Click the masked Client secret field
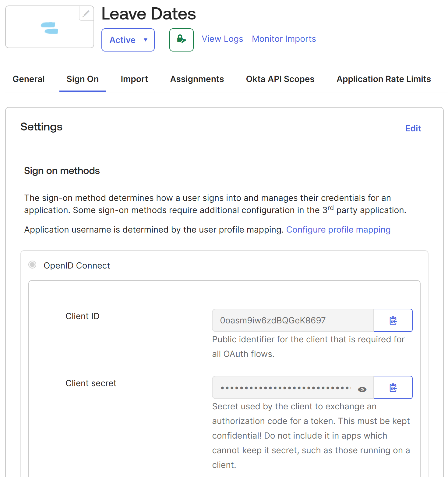 tap(293, 387)
